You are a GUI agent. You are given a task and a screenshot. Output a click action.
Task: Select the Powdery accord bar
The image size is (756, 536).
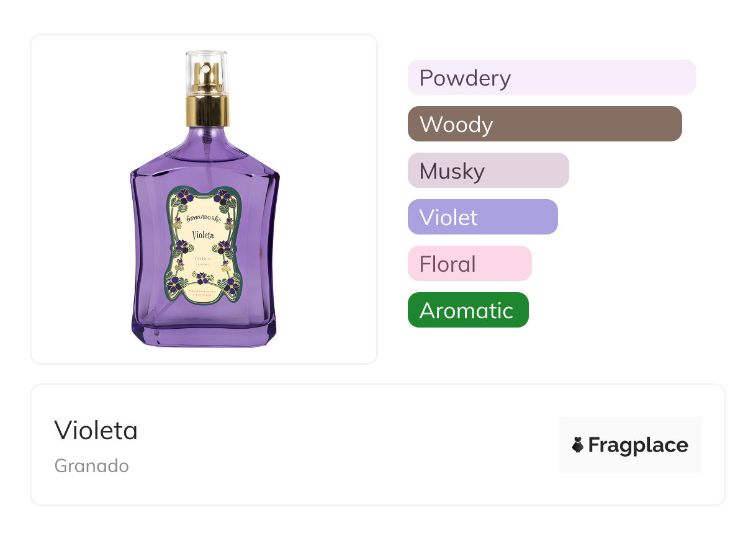click(552, 78)
